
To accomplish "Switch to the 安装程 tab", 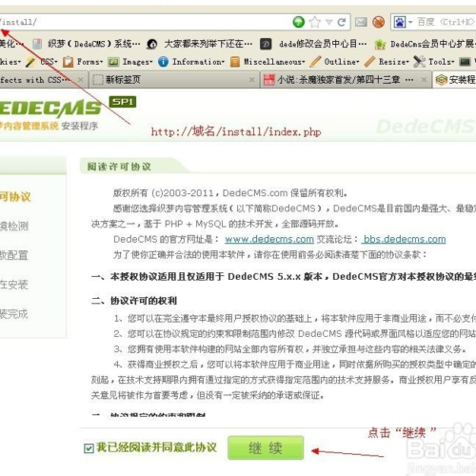I will 454,80.
